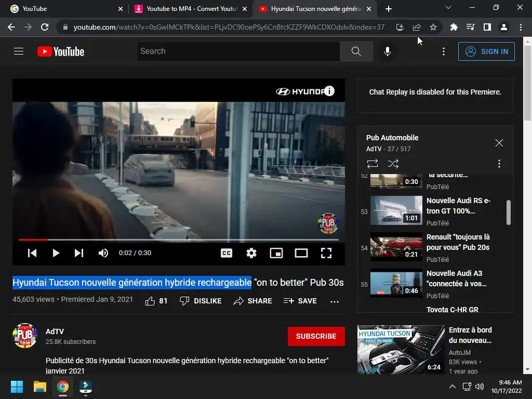Open Pub Automobile playlist title
The width and height of the screenshot is (532, 399).
(392, 138)
